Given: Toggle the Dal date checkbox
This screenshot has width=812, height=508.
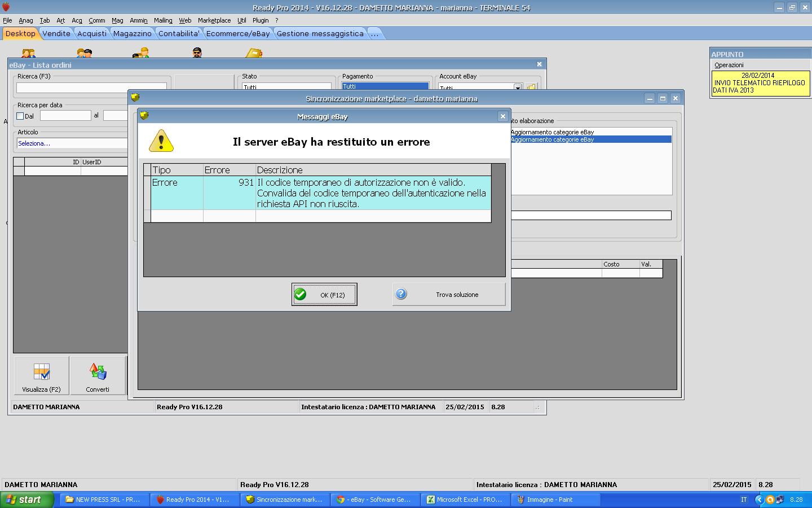Looking at the screenshot, I should (x=20, y=116).
